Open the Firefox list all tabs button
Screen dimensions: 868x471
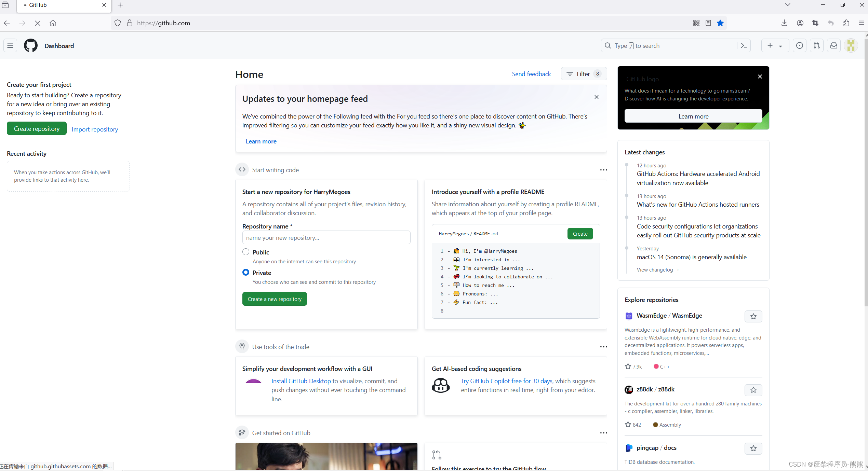(788, 5)
